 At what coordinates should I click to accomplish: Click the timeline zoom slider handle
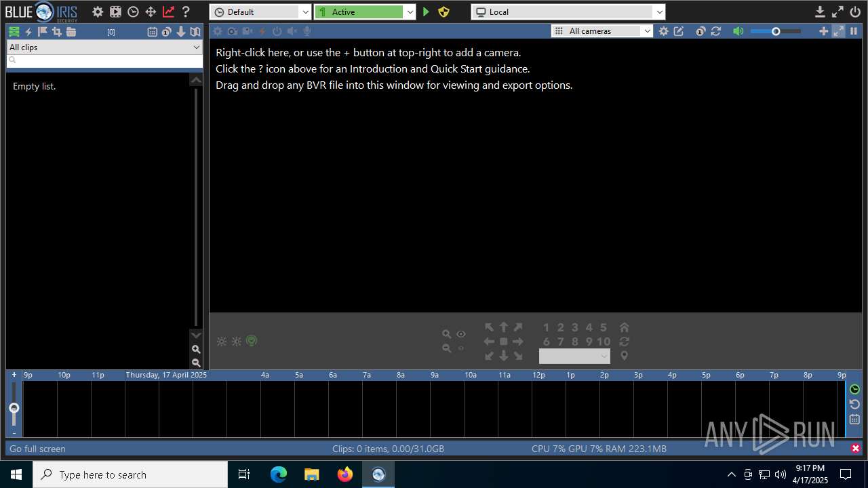(14, 408)
